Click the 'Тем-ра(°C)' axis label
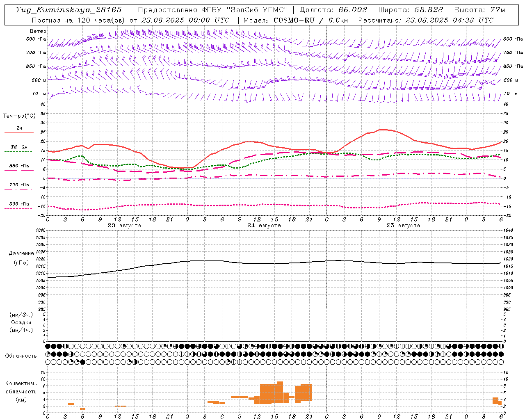525x420 pixels. click(x=19, y=116)
